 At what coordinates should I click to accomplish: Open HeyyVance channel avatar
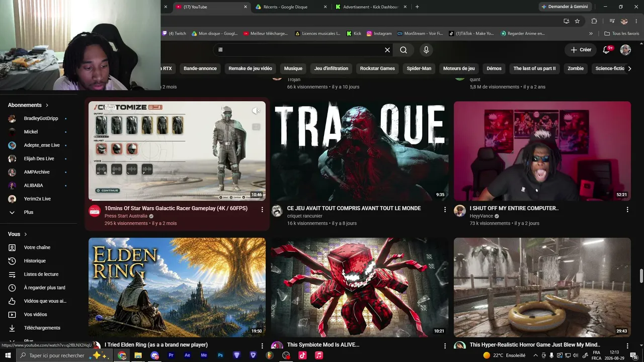pos(460,211)
